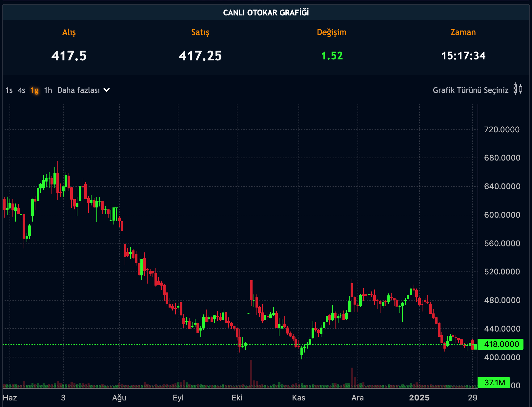
Task: Click the 600.0000 price axis label
Action: (502, 215)
